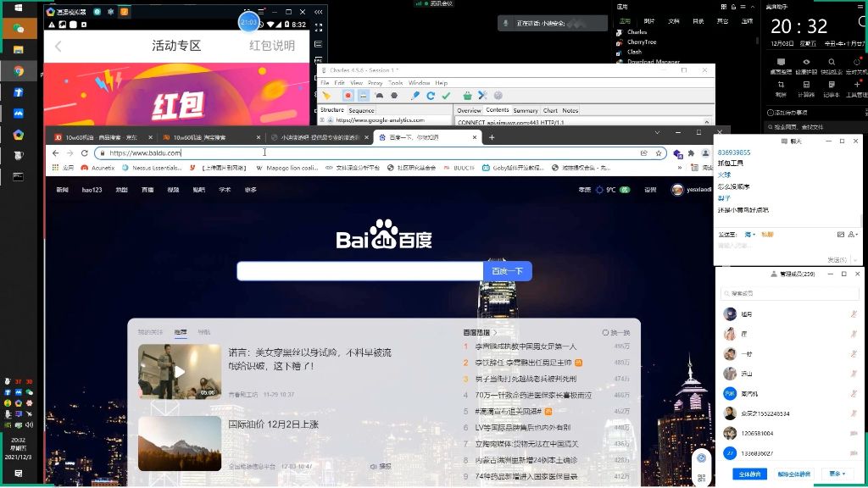The height and width of the screenshot is (488, 868).
Task: Click the Charles repeat request icon
Action: 431,96
